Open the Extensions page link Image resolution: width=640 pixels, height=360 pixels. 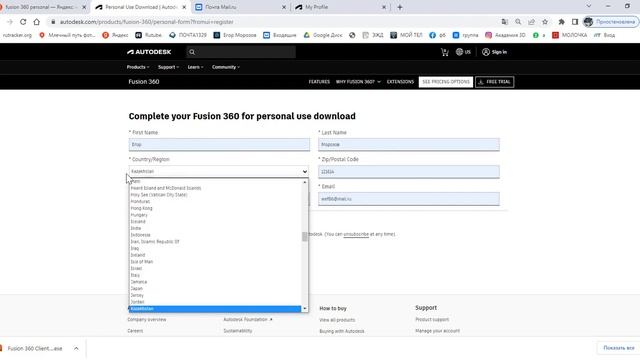click(x=400, y=82)
